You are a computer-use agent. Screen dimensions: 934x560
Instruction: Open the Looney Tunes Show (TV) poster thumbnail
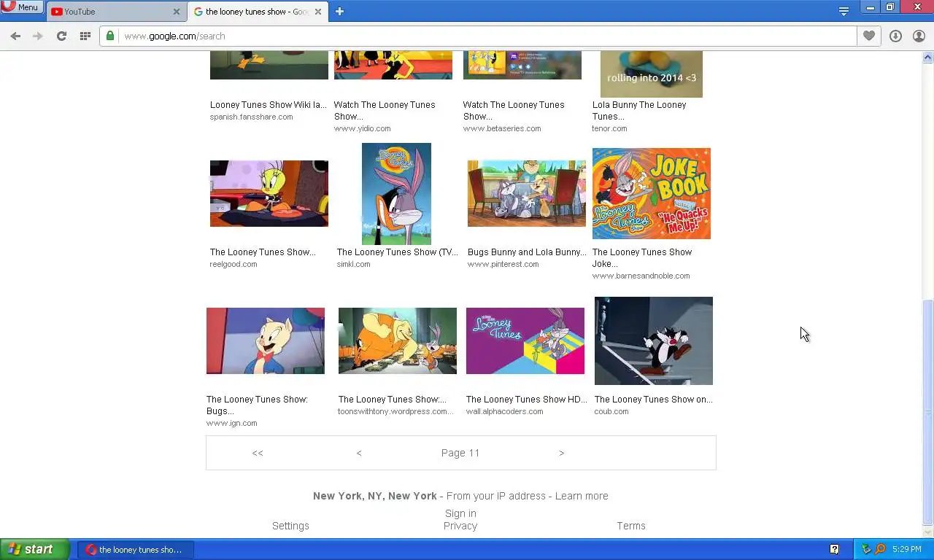[x=396, y=194]
